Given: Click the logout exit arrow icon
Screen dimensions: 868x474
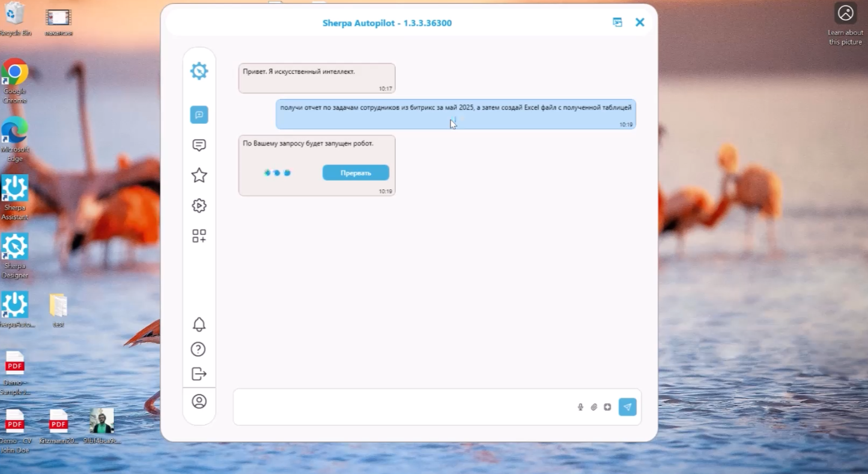Looking at the screenshot, I should point(199,374).
